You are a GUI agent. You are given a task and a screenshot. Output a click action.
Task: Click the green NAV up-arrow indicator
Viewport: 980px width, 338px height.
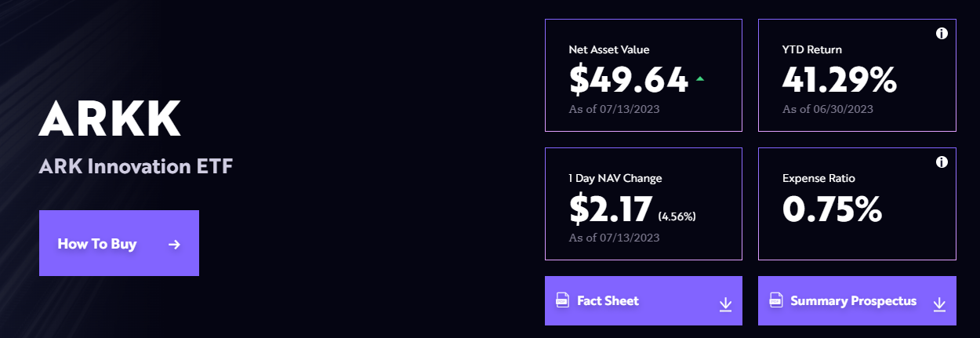point(699,79)
